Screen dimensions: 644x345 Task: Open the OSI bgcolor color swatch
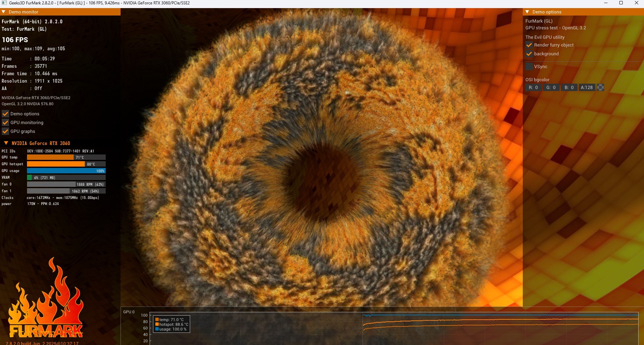coord(600,87)
